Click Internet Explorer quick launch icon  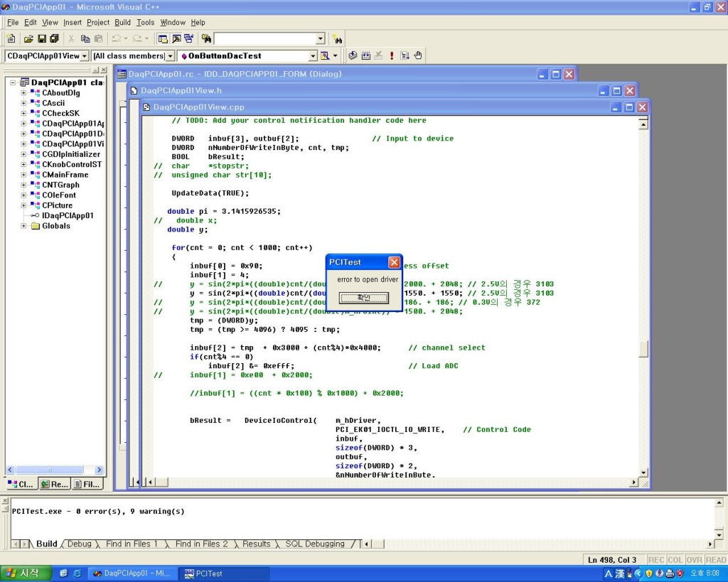(77, 573)
